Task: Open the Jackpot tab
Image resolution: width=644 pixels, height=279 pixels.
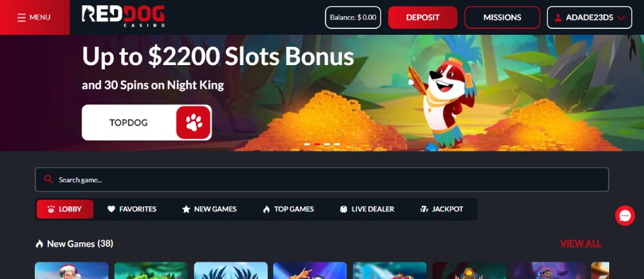Action: point(442,209)
